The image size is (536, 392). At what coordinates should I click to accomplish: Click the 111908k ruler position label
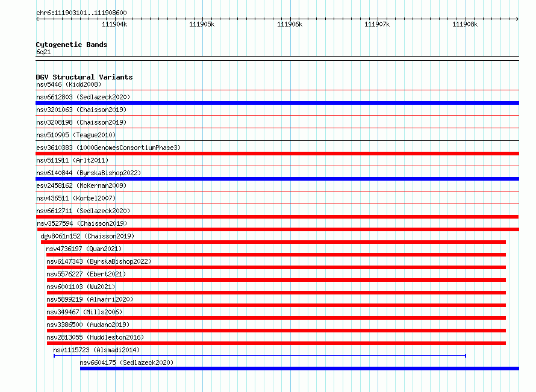[x=465, y=24]
